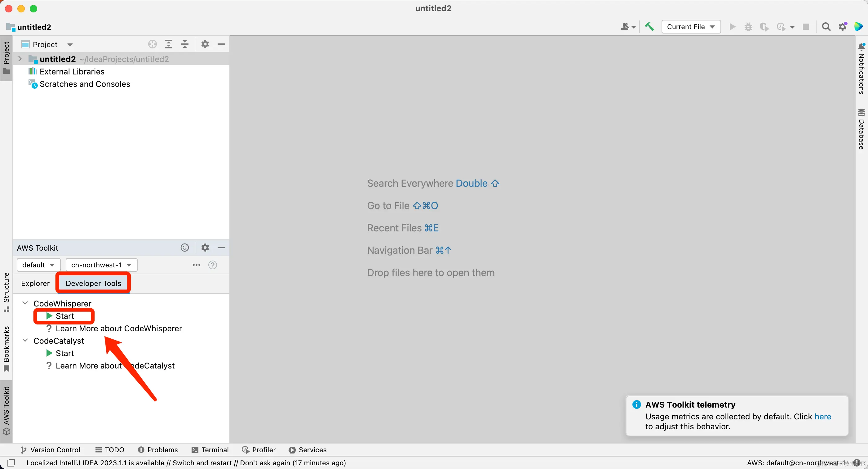
Task: Open Search Everywhere magnifier icon
Action: (x=826, y=27)
